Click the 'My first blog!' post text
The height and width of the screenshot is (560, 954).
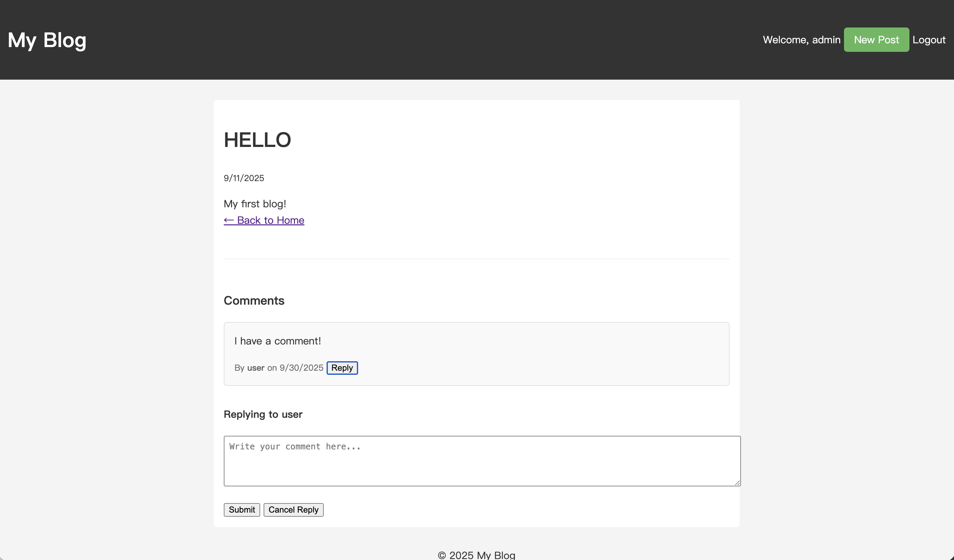point(255,204)
